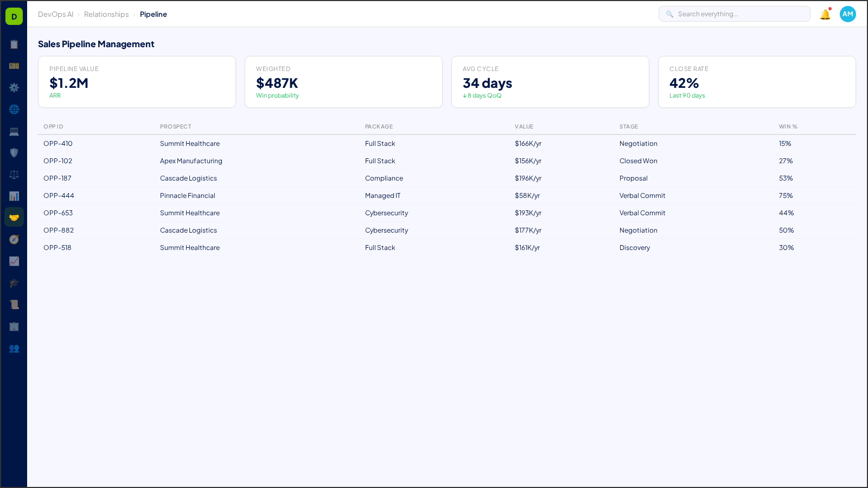Click the clipboard icon at sidebar top
This screenshot has width=868, height=488.
point(14,44)
